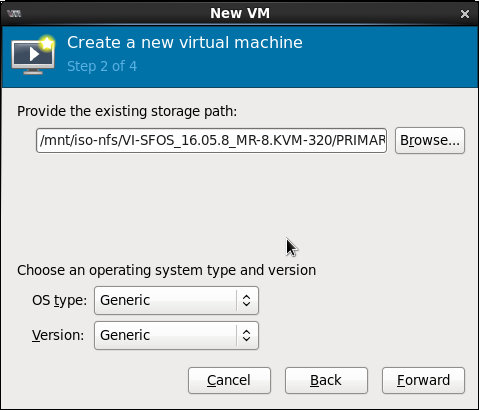Focus the existing storage path field
Screen dimensions: 479x410
pyautogui.click(x=211, y=140)
